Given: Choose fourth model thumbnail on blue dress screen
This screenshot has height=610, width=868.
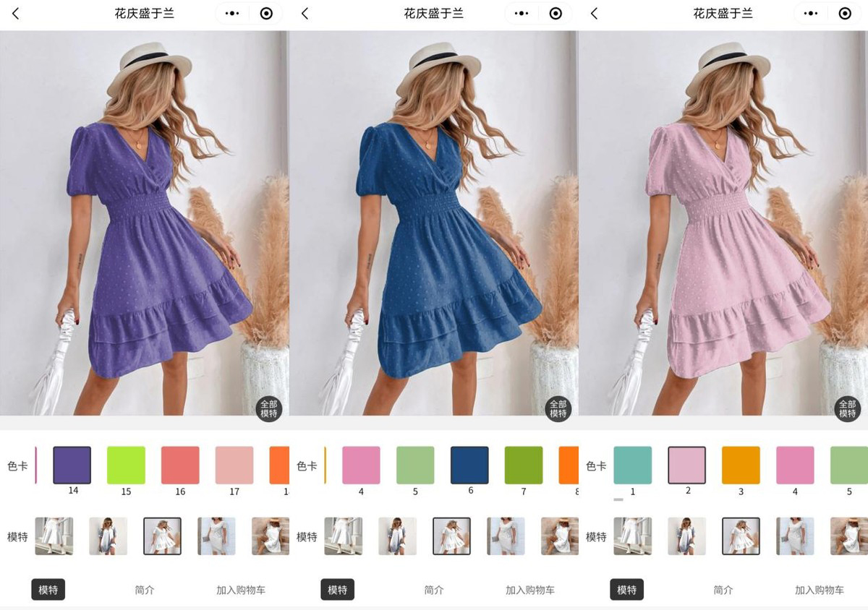Looking at the screenshot, I should (x=506, y=536).
